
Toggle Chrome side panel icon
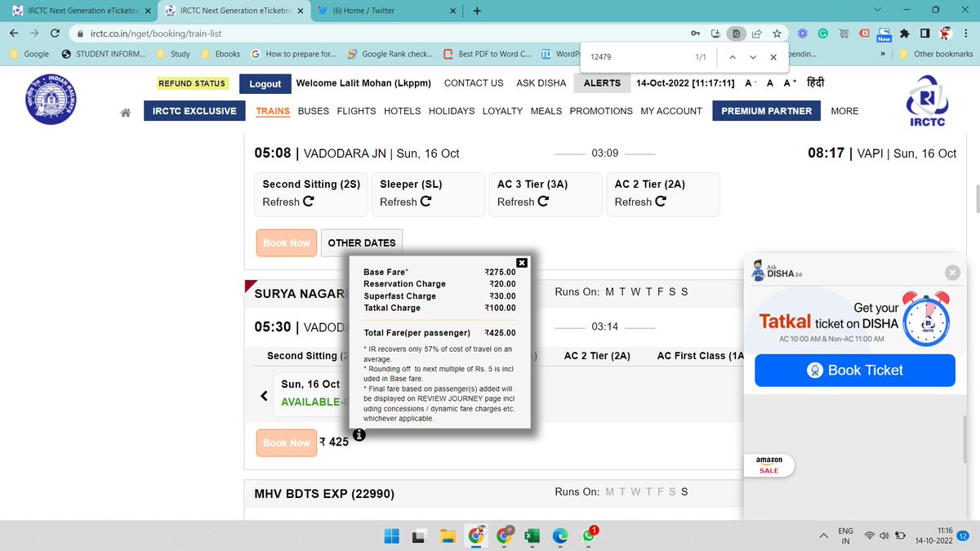coord(924,33)
